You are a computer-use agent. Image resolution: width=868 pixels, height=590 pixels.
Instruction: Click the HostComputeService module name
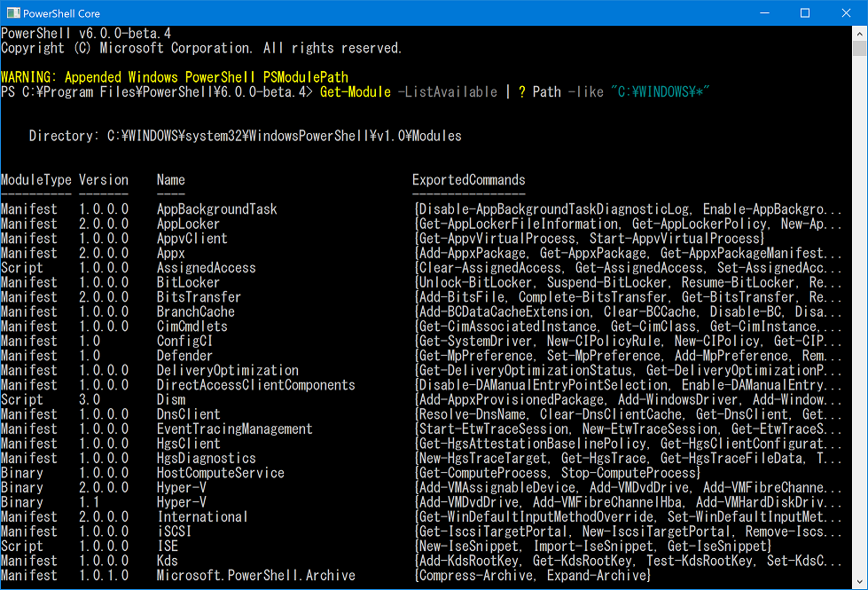(x=220, y=473)
